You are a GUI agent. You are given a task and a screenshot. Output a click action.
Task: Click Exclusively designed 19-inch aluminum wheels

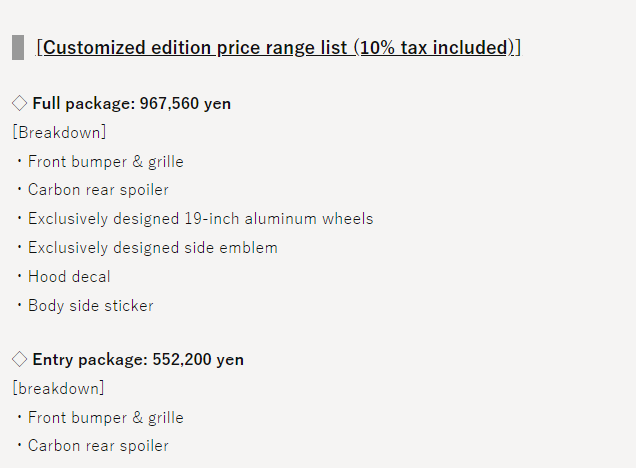pos(200,219)
